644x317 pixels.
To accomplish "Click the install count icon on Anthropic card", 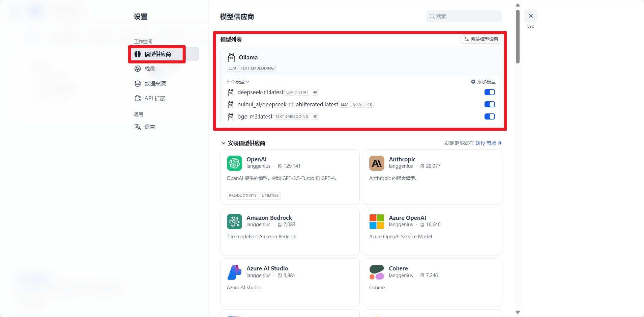I will tap(422, 166).
